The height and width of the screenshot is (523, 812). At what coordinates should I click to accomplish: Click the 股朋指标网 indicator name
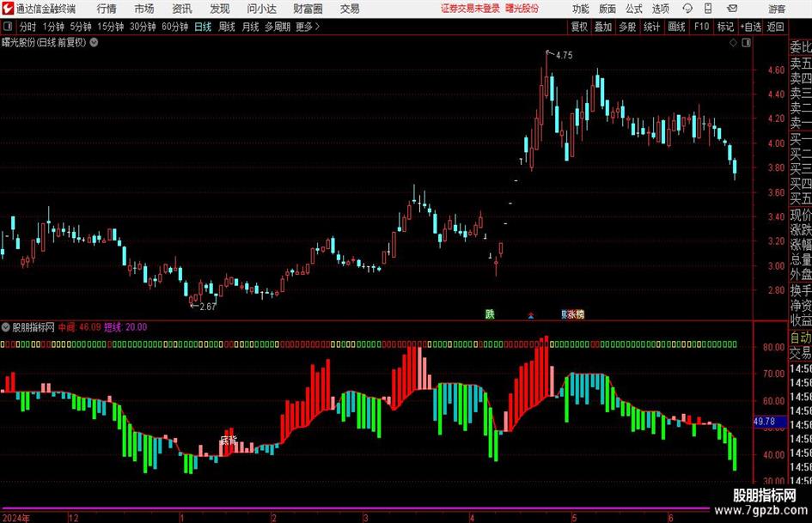[x=34, y=327]
